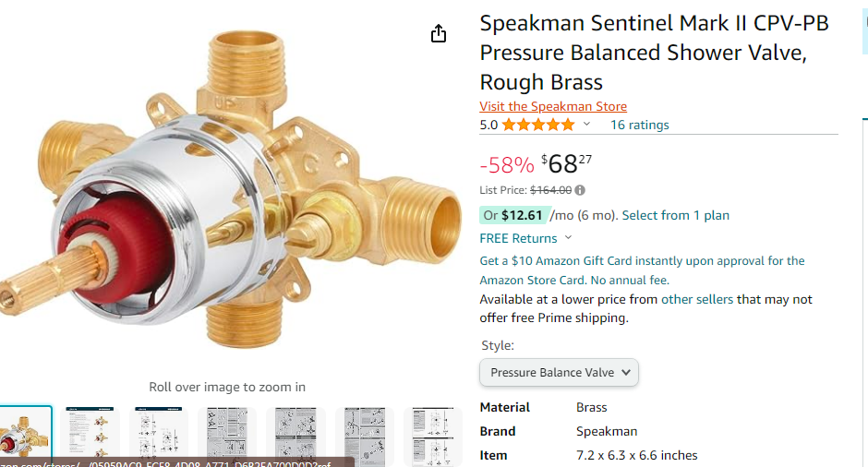
Task: Click the five-star rating graphic
Action: click(538, 125)
